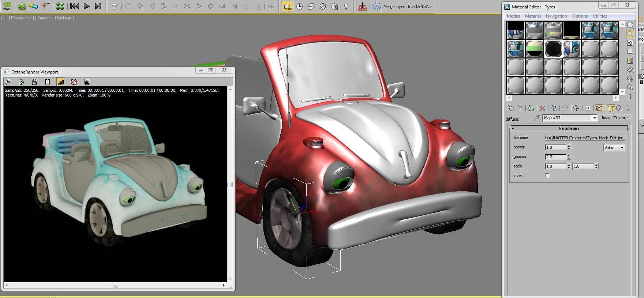This screenshot has width=644, height=298.
Task: Open the Utilities menu in Material Editor
Action: pos(600,16)
